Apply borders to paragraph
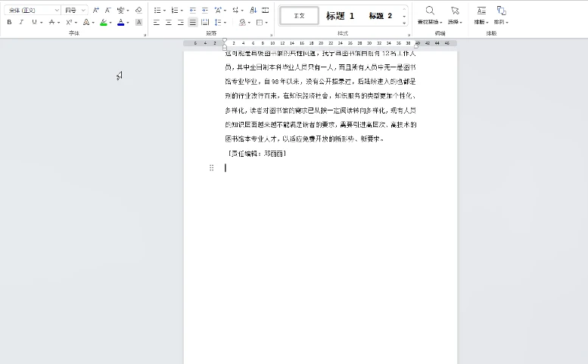Viewport: 588px width, 364px height. point(260,23)
